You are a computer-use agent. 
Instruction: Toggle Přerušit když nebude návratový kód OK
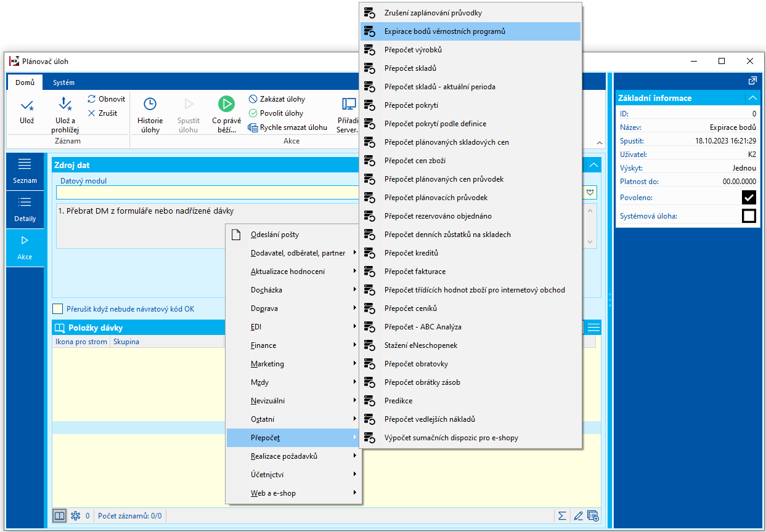[x=58, y=308]
